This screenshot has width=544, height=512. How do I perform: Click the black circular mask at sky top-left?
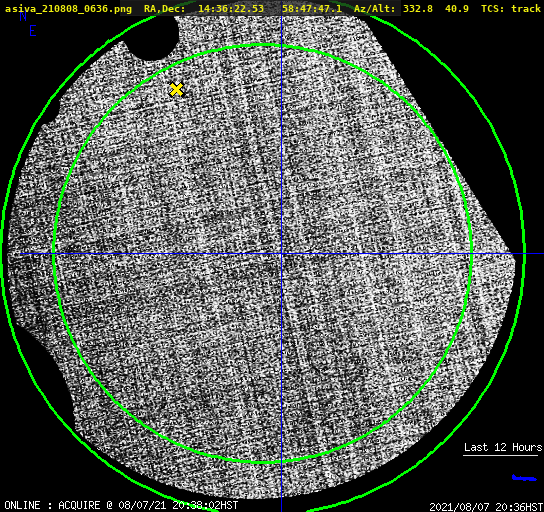pos(153,37)
